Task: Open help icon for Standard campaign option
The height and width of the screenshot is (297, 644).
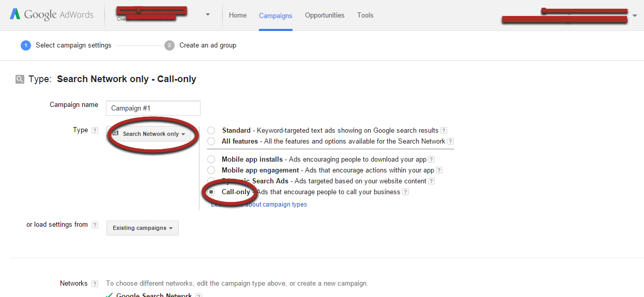Action: coord(443,131)
